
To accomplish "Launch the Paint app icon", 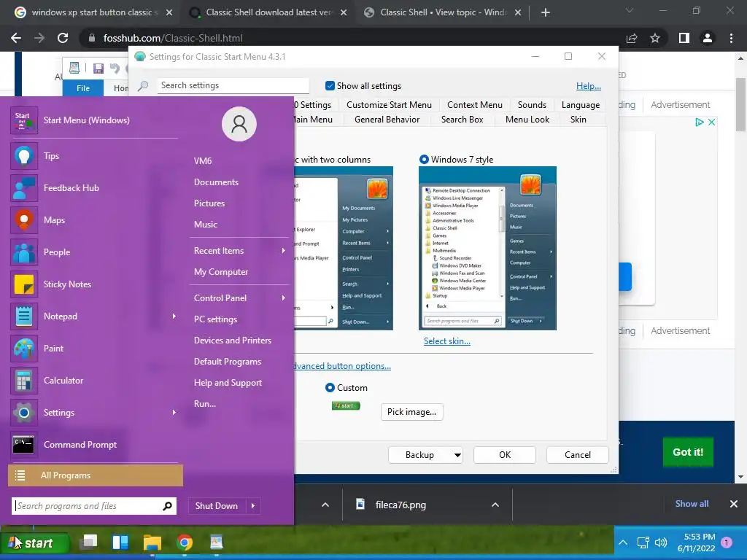I will pos(24,349).
